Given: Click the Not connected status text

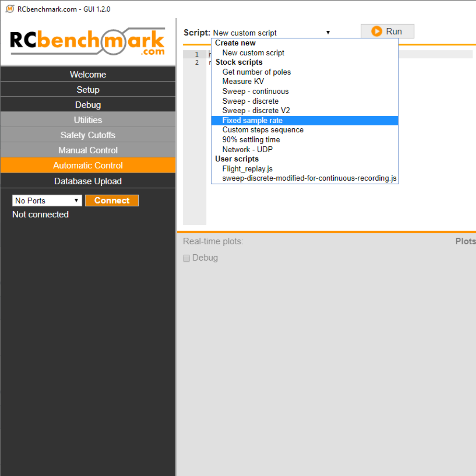Looking at the screenshot, I should [40, 214].
